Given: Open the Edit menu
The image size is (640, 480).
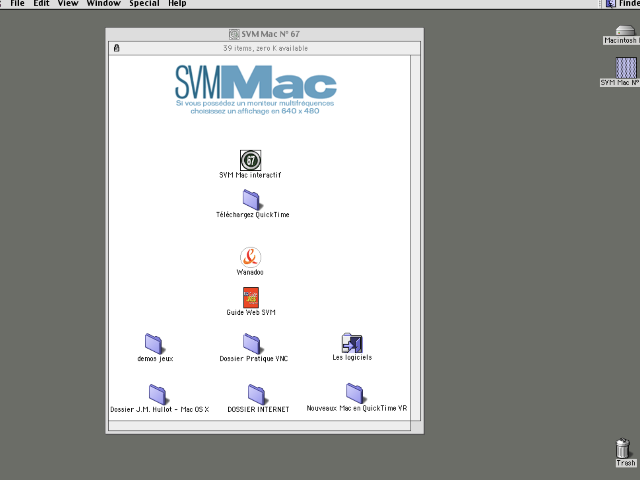Looking at the screenshot, I should (x=41, y=4).
